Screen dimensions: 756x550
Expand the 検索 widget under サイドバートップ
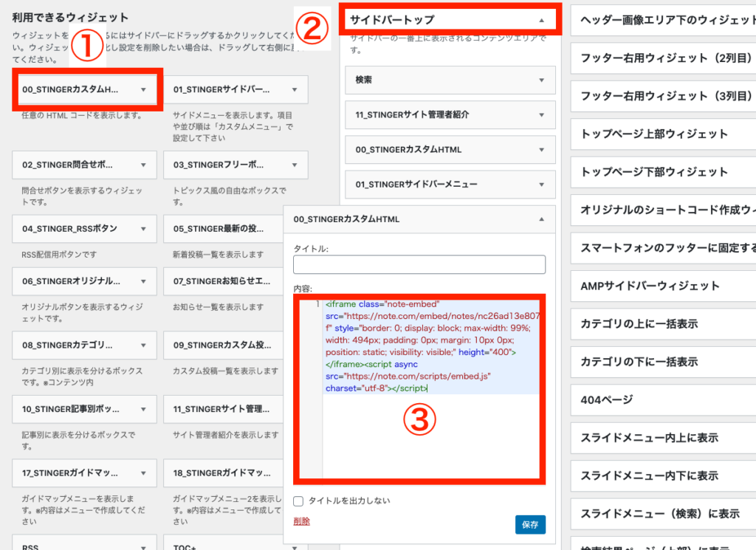[450, 80]
